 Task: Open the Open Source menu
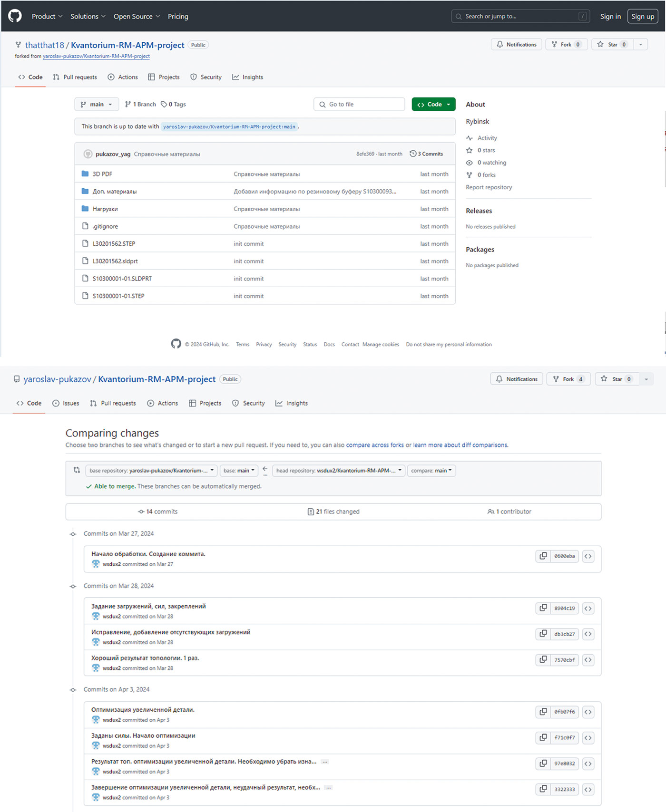click(x=137, y=16)
